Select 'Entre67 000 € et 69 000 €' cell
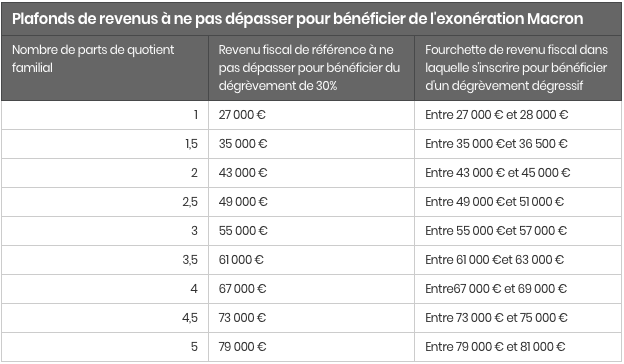 [x=518, y=289]
